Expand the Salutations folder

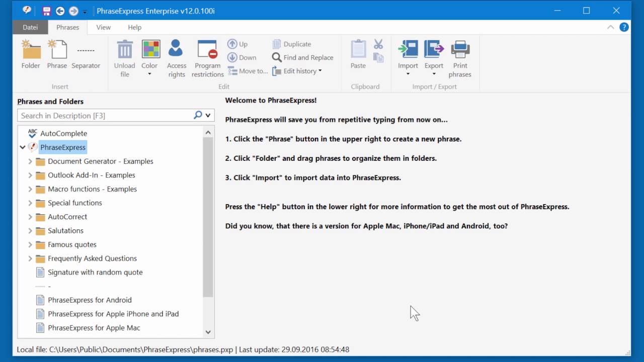click(30, 231)
